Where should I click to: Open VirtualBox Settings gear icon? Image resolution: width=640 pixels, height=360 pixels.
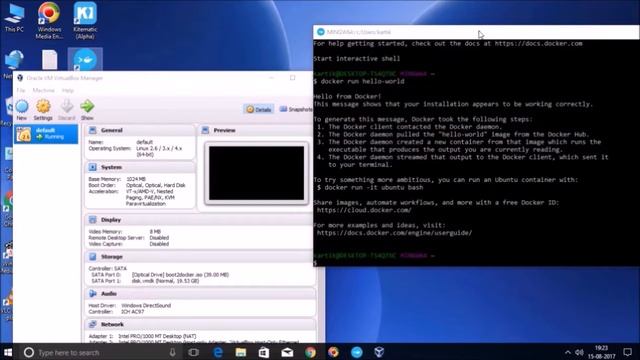pyautogui.click(x=43, y=107)
